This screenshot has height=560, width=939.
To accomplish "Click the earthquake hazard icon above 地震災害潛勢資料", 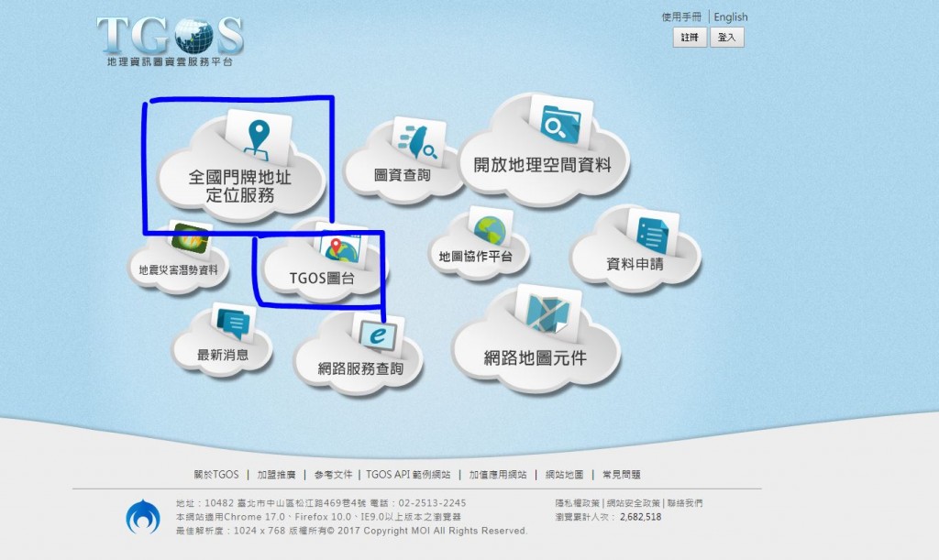I will (191, 238).
